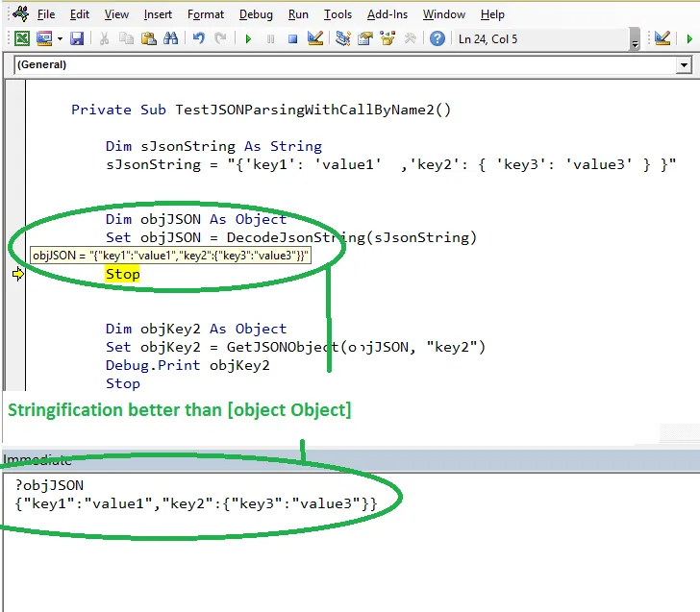Click the Redo toolbar icon
The width and height of the screenshot is (700, 612).
point(220,38)
